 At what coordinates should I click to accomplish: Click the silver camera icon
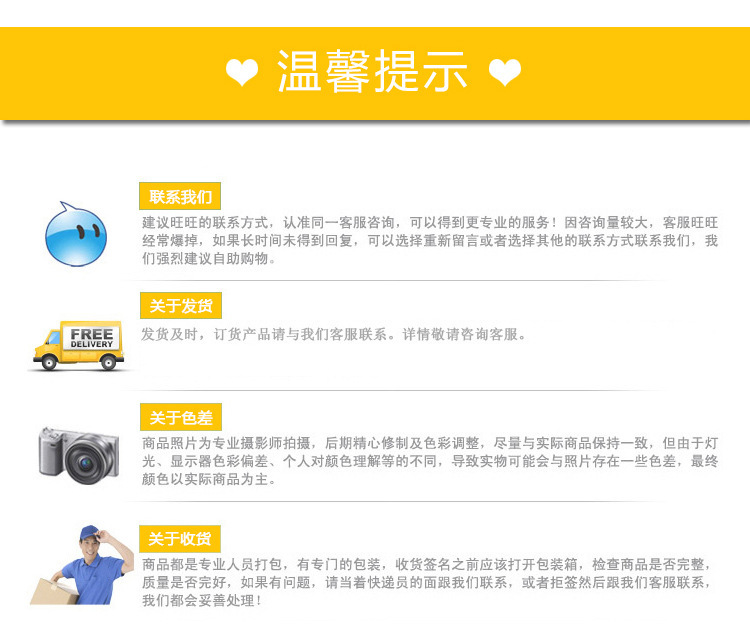tap(79, 455)
